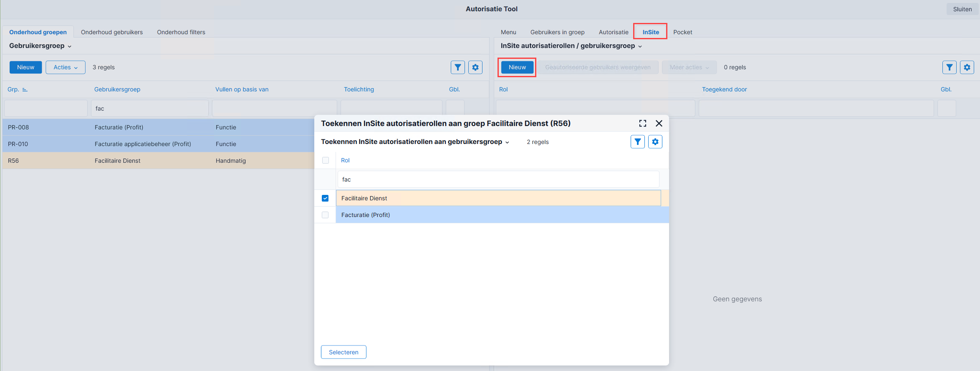
Task: Click gear icon in InSite autorisatierollen panel
Action: pyautogui.click(x=967, y=67)
